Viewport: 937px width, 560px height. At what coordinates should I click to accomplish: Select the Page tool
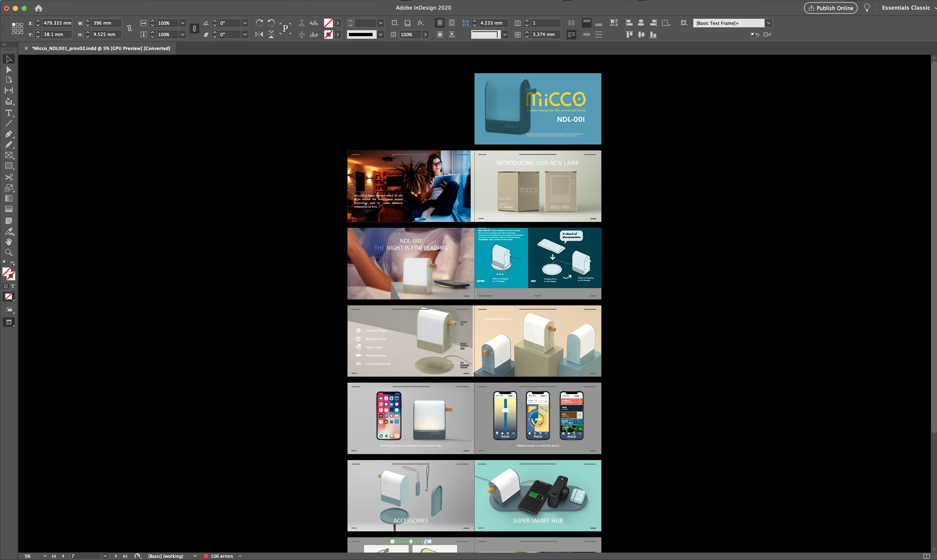(x=9, y=80)
